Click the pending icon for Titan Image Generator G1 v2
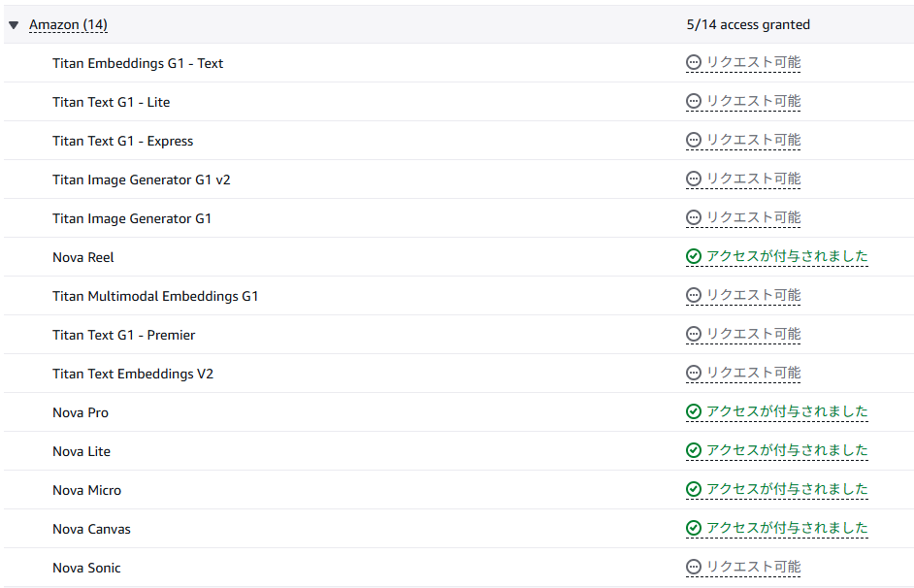 point(694,179)
